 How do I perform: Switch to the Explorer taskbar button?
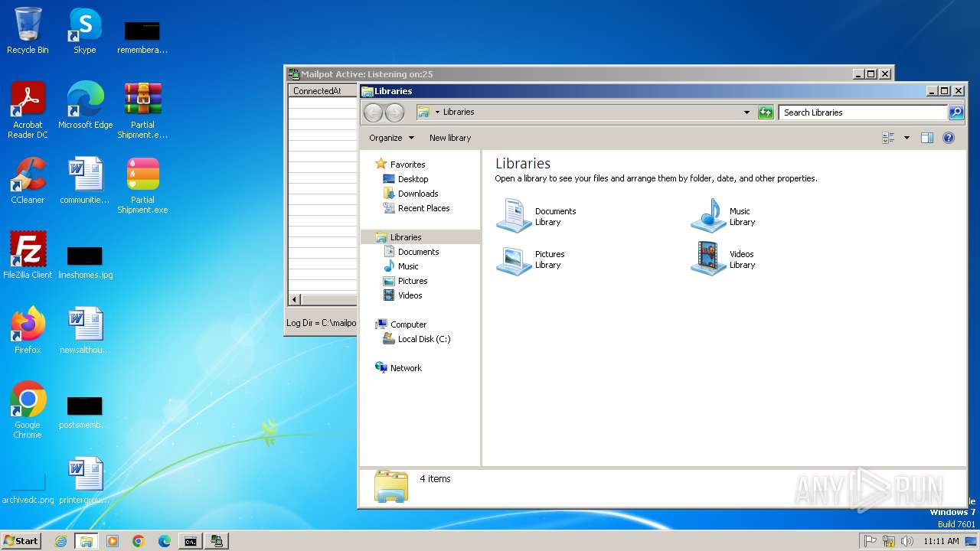86,541
